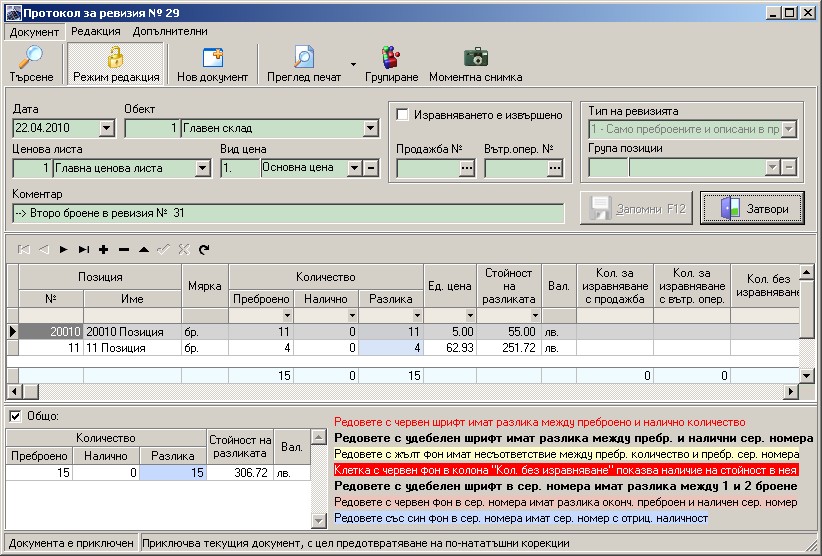The width and height of the screenshot is (822, 556).
Task: Open Продажба № lookup ellipsis button
Action: tap(467, 169)
